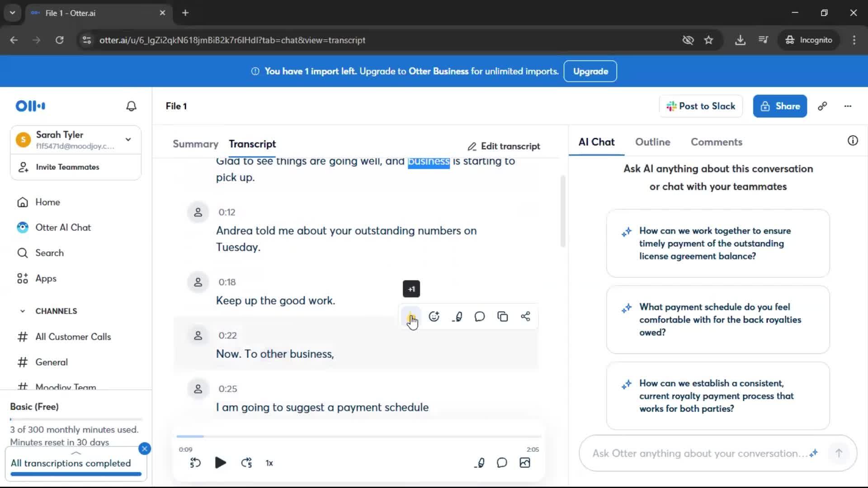Open Apps in the sidebar
The width and height of the screenshot is (868, 488).
[46, 279]
